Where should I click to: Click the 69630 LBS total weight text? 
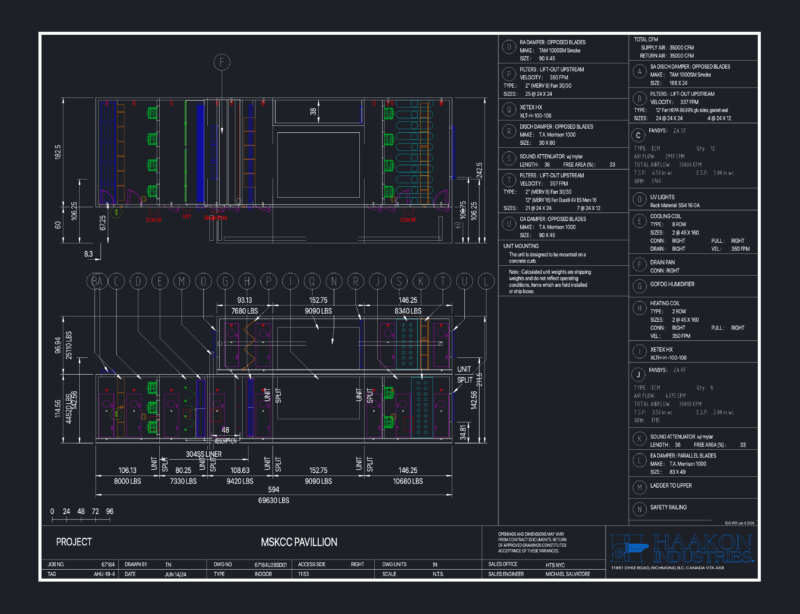pyautogui.click(x=273, y=500)
